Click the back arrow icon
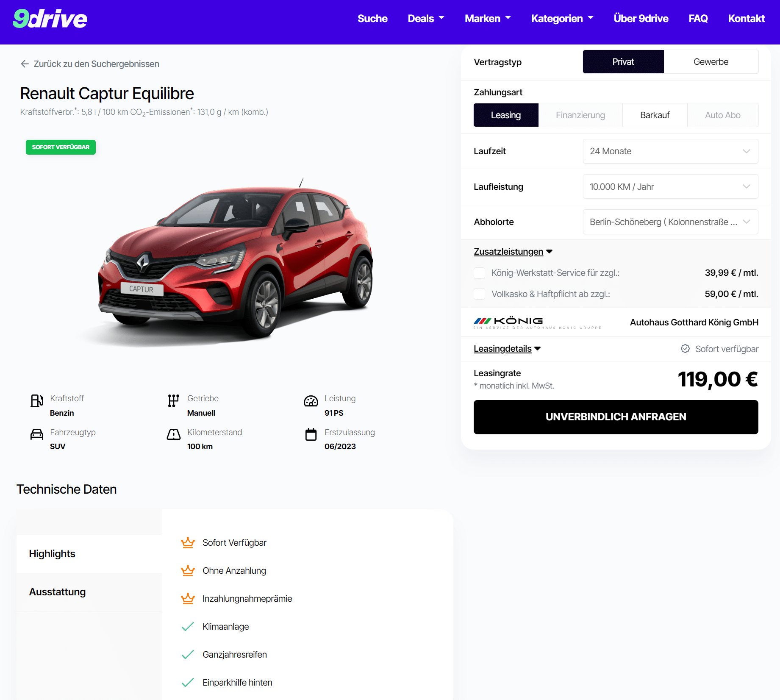Screen dimensions: 780x700 [x=25, y=64]
